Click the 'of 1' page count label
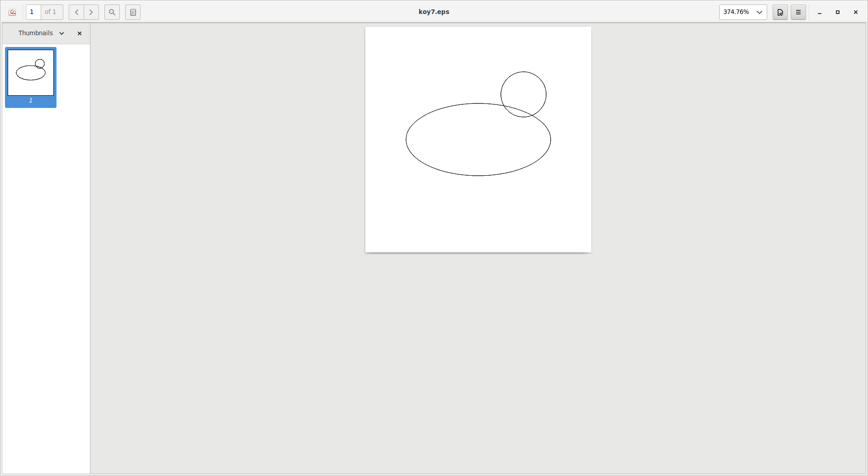The width and height of the screenshot is (868, 476). click(x=51, y=12)
